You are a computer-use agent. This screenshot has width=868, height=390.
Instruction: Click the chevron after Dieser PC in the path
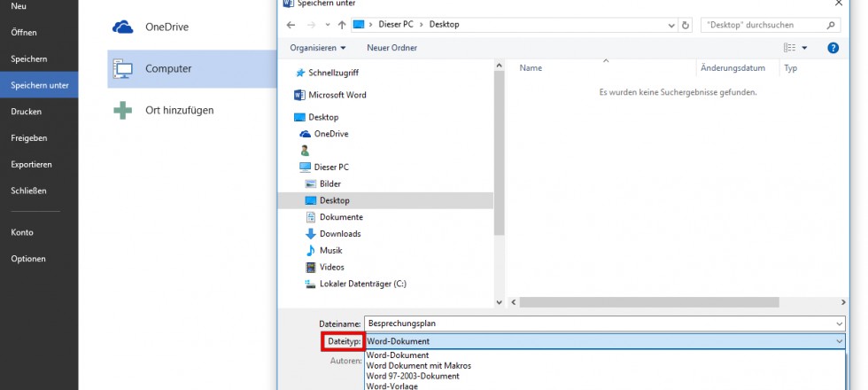pyautogui.click(x=422, y=25)
